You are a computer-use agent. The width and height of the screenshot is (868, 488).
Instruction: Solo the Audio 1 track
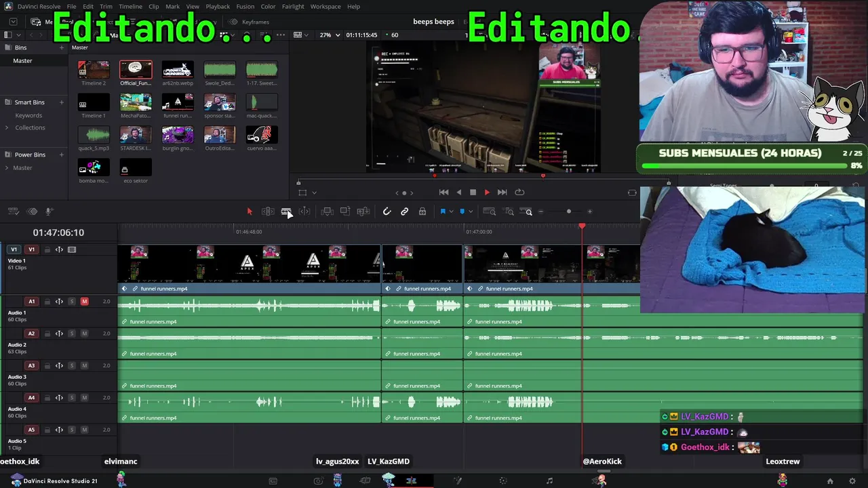tap(72, 302)
